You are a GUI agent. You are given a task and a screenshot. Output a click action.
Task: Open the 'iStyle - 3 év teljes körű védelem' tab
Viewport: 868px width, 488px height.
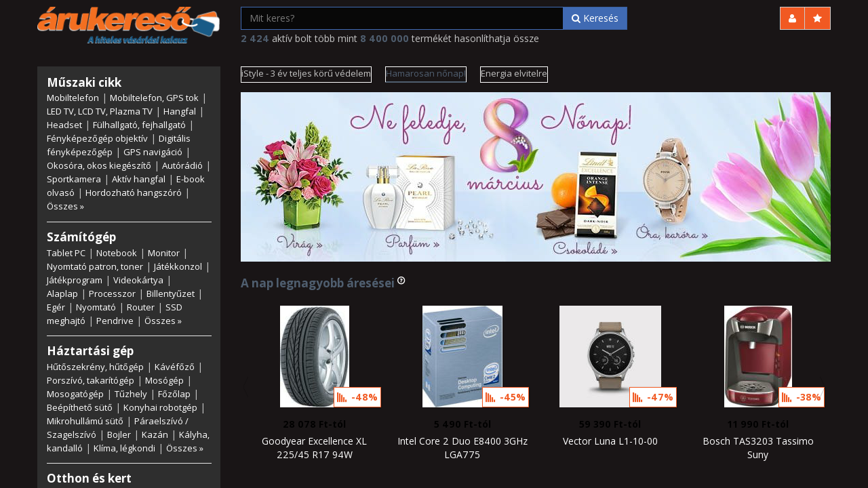coord(306,75)
